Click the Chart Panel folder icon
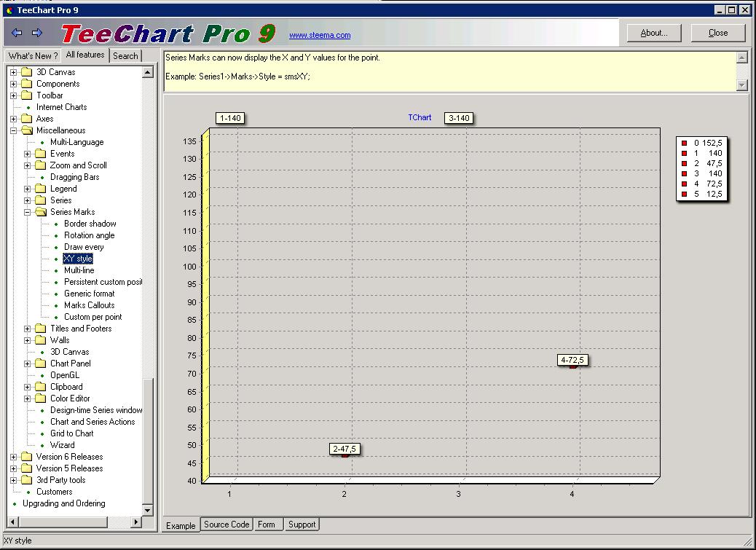Viewport: 756px width, 550px height. [41, 364]
